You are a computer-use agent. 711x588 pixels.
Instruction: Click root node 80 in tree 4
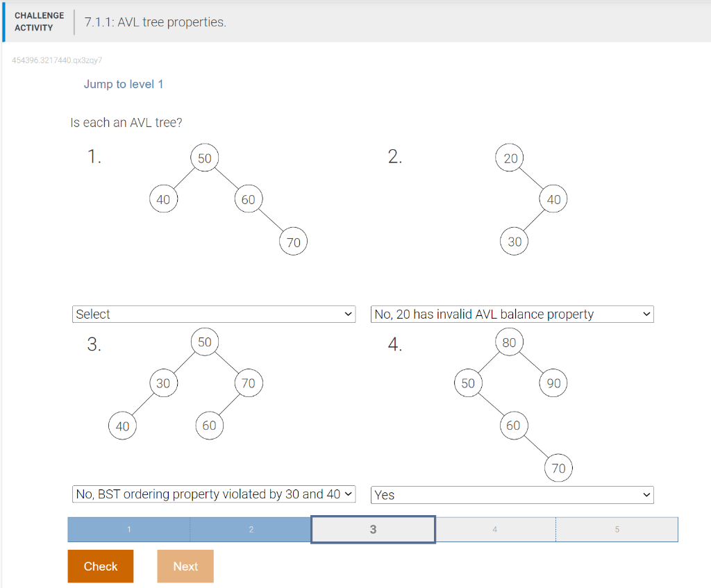pyautogui.click(x=510, y=342)
